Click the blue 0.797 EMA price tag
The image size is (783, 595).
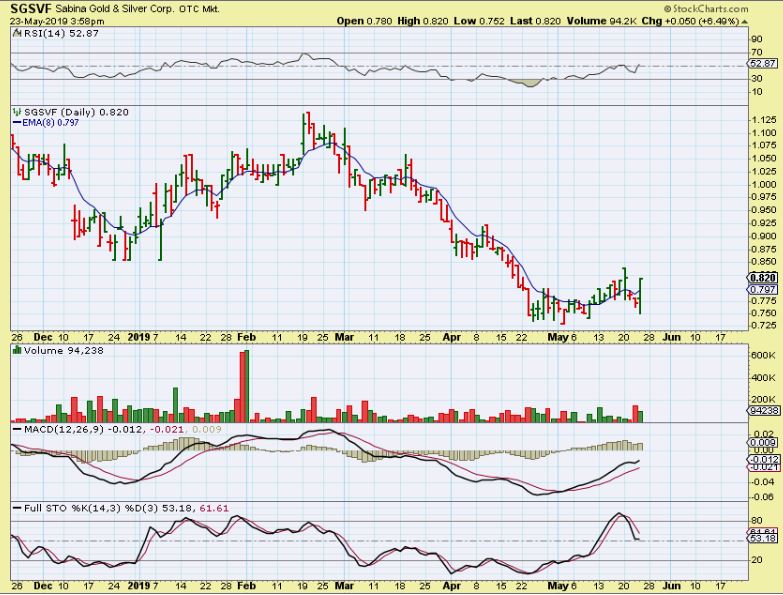click(762, 289)
